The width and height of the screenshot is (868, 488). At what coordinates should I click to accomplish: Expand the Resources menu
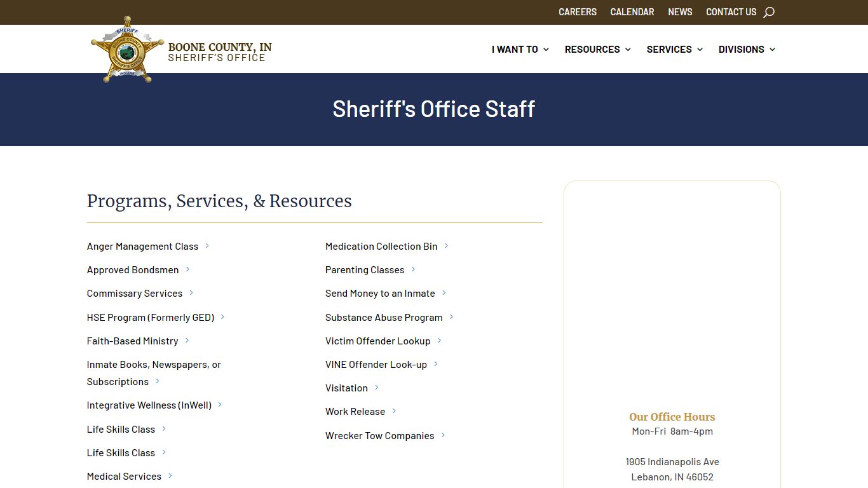click(597, 49)
